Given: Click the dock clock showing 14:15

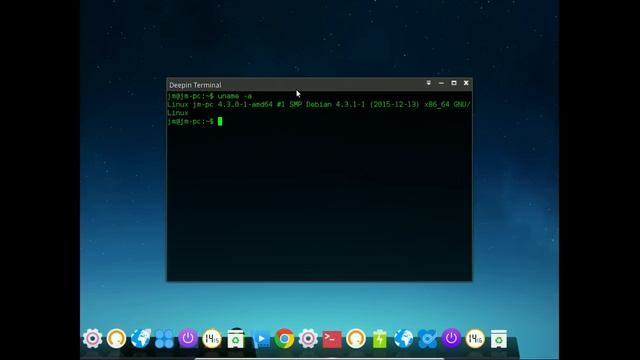Looking at the screenshot, I should coord(211,338).
